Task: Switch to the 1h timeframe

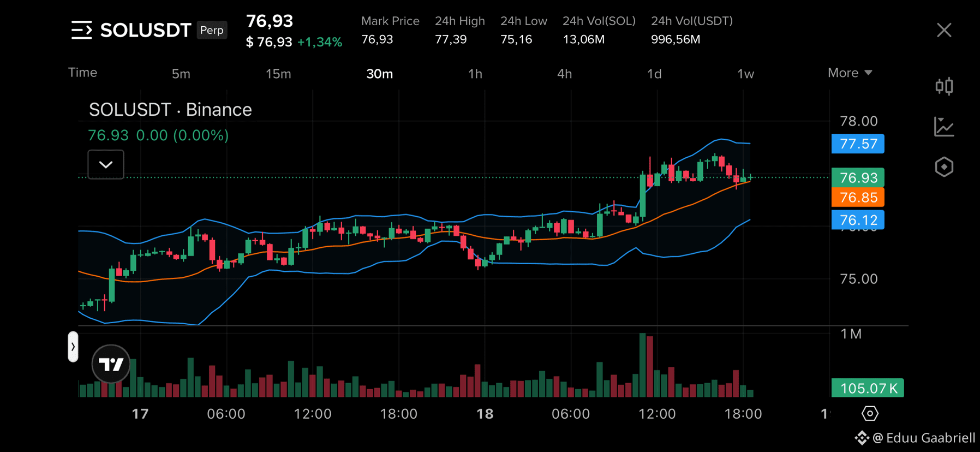Action: pos(475,74)
